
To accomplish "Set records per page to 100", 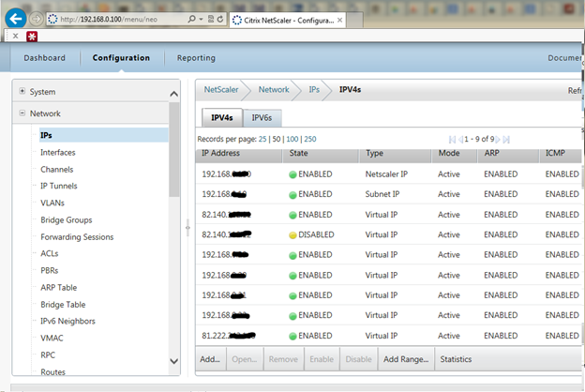I will [292, 139].
